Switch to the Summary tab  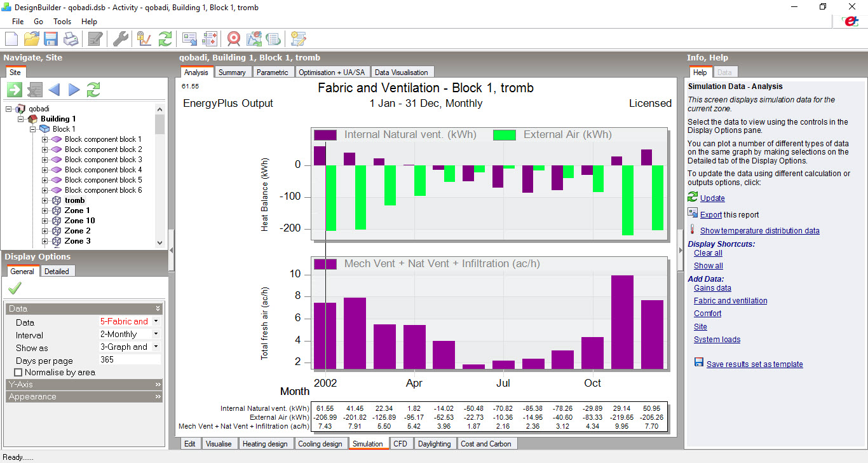tap(232, 73)
